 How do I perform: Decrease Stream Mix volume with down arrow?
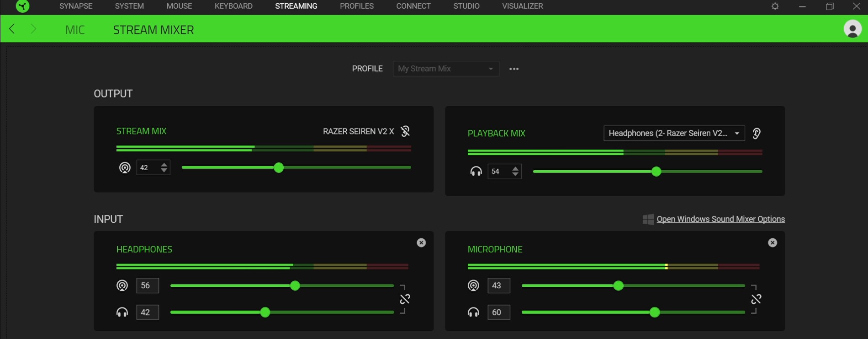click(164, 171)
